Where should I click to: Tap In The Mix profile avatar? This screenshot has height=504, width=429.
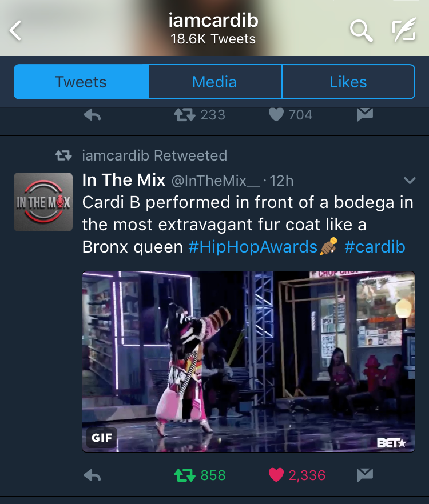click(43, 202)
